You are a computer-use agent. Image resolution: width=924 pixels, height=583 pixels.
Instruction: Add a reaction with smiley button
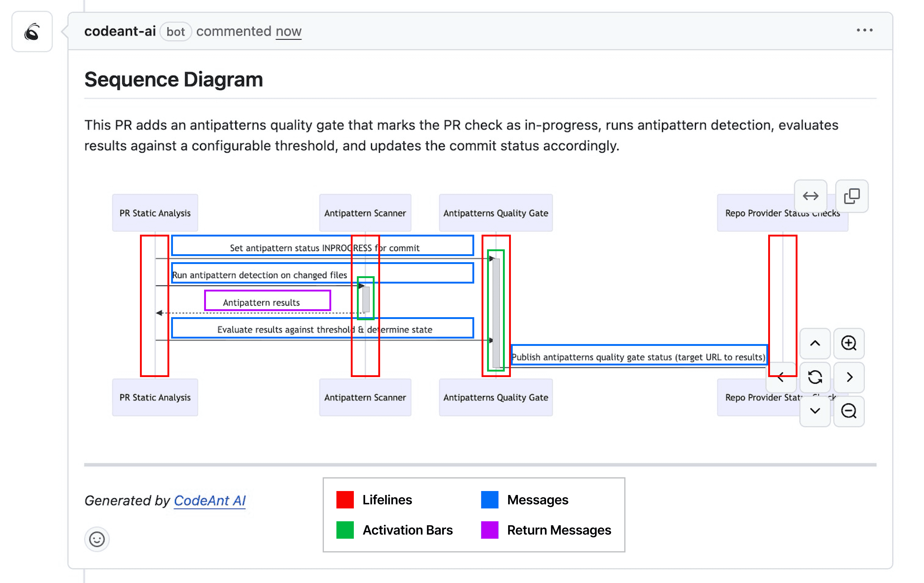click(97, 539)
